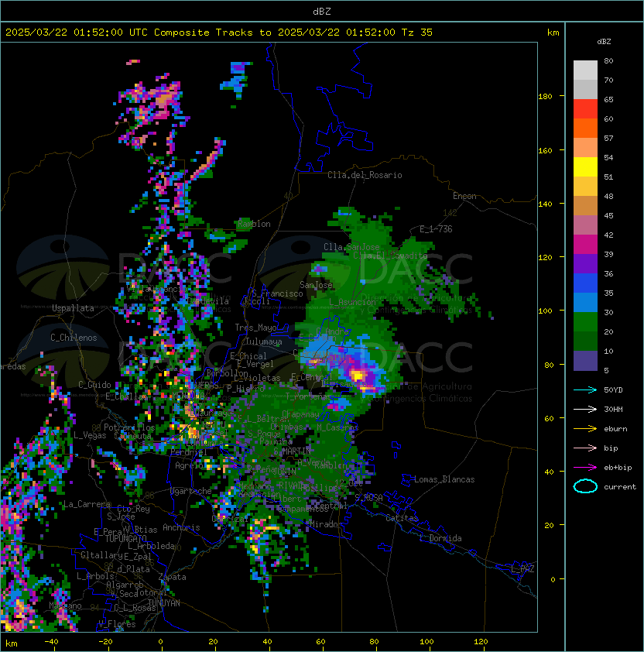Click the 'dBZ' title at the top
644x652 pixels.
[322, 12]
